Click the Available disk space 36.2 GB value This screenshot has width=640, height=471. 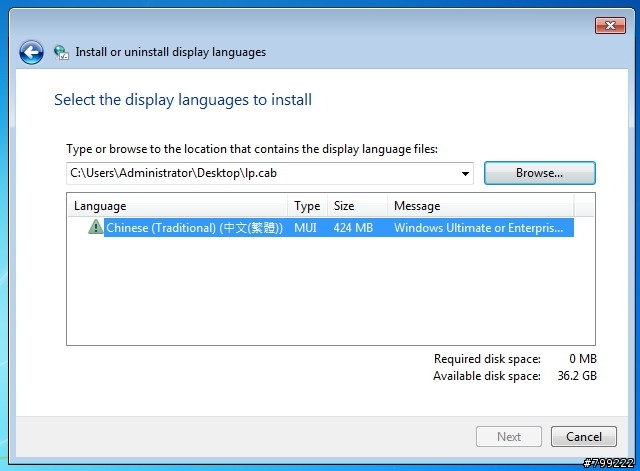[577, 375]
